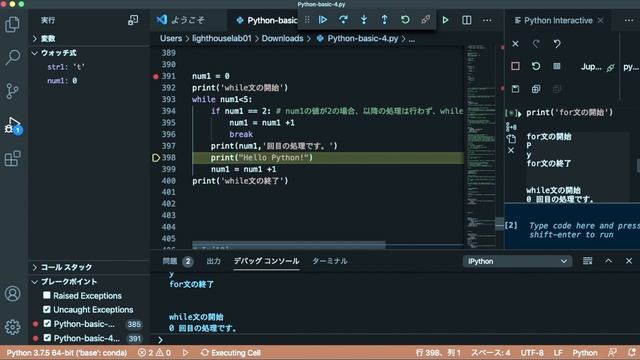Viewport: 640px width, 360px height.
Task: Copy cell source code into the file
Action: pyautogui.click(x=511, y=139)
